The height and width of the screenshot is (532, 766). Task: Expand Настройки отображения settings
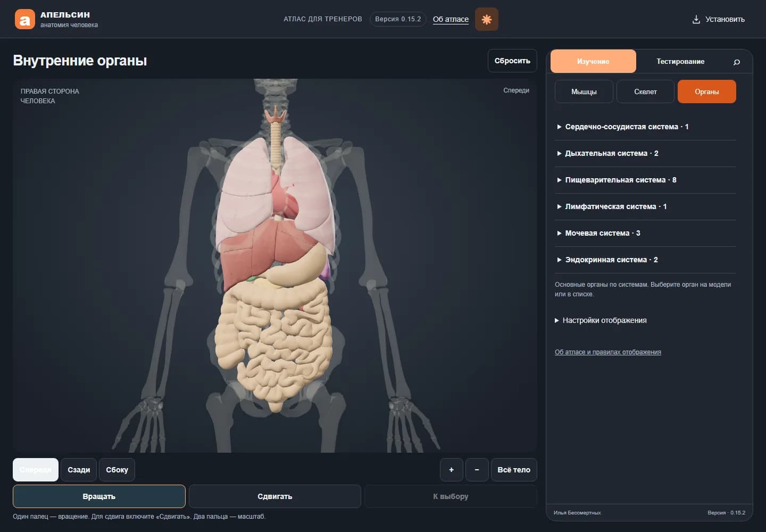tap(601, 320)
